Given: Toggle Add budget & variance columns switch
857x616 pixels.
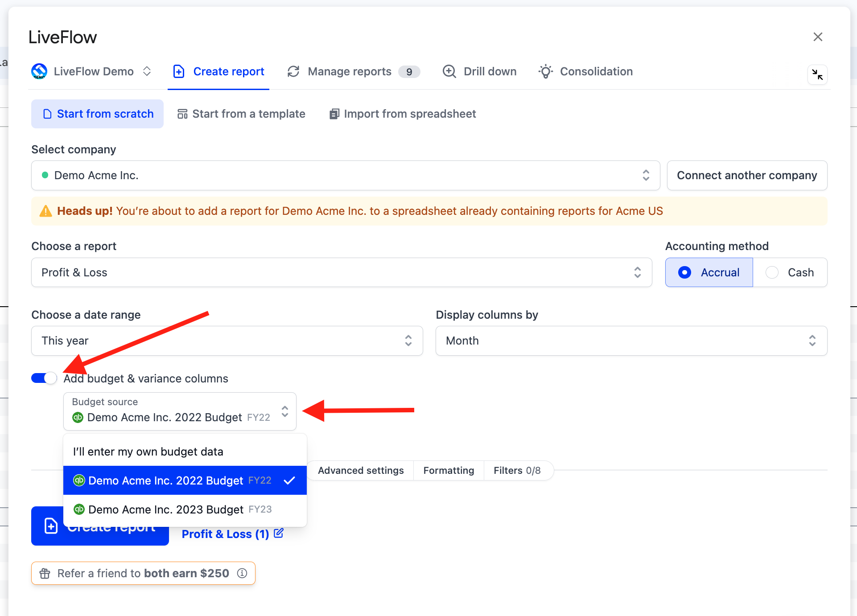Looking at the screenshot, I should (44, 378).
